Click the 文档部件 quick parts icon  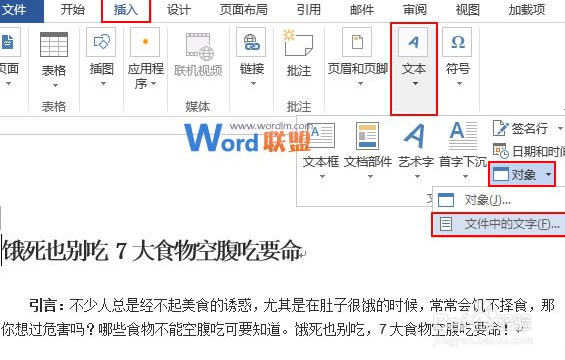[x=367, y=135]
